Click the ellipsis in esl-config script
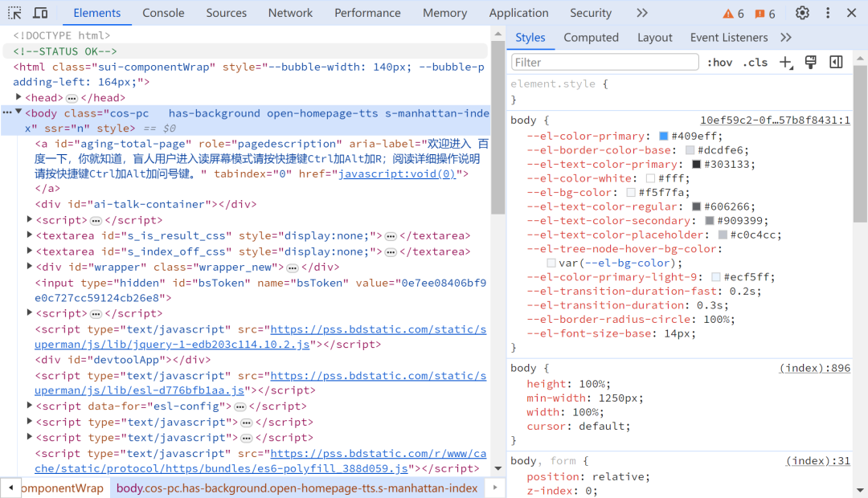The width and height of the screenshot is (868, 498). [240, 406]
